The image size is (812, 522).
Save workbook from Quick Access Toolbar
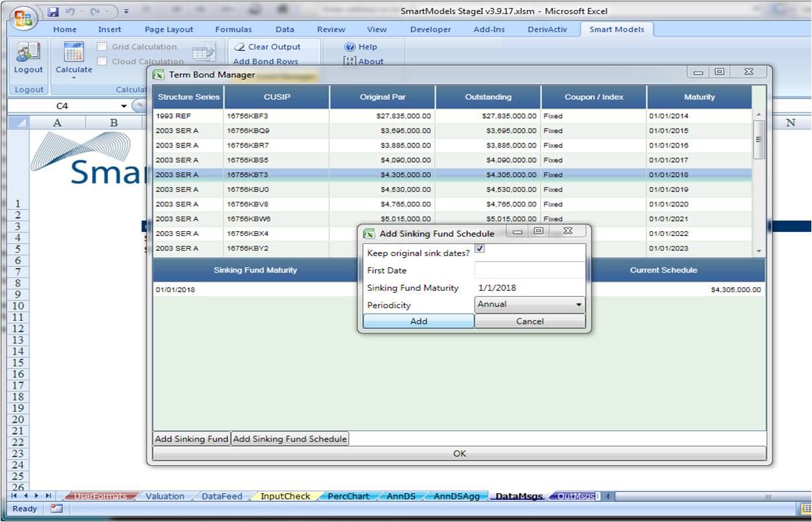click(x=54, y=12)
